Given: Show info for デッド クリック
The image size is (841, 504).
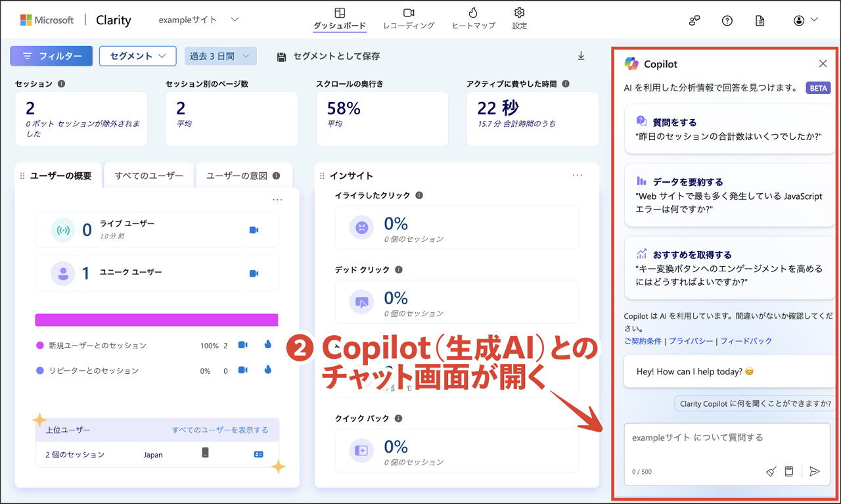Looking at the screenshot, I should point(399,269).
